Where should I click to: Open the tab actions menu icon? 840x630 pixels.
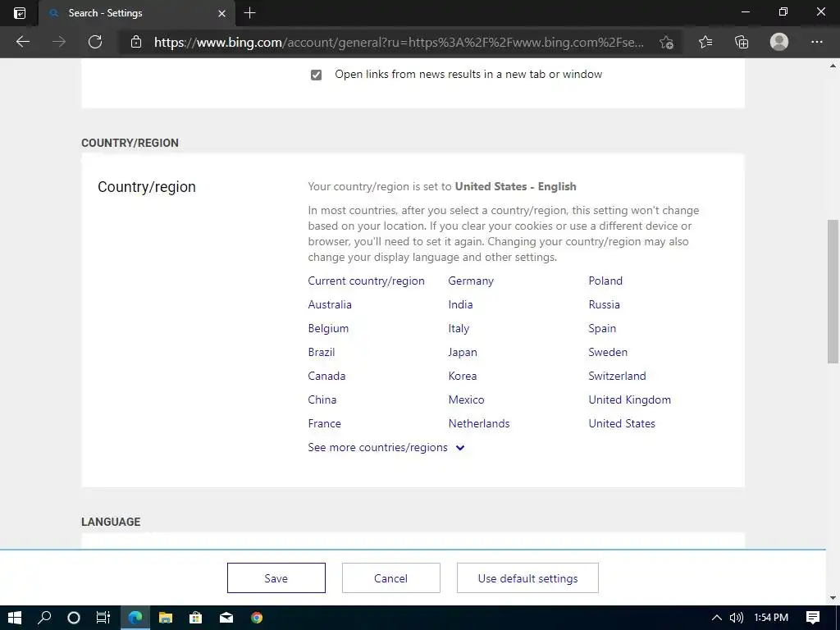(x=20, y=13)
